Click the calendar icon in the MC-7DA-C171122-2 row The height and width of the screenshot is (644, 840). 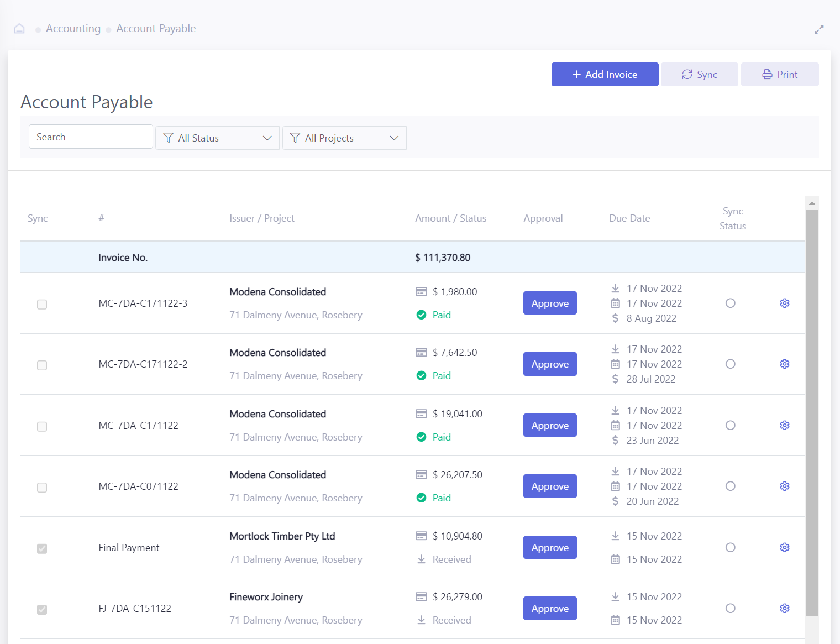(615, 364)
